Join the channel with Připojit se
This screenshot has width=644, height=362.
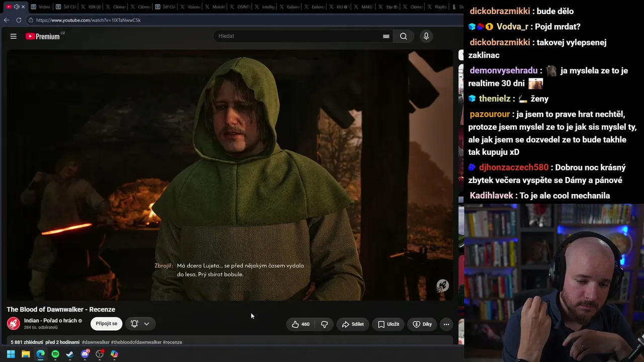(x=107, y=324)
